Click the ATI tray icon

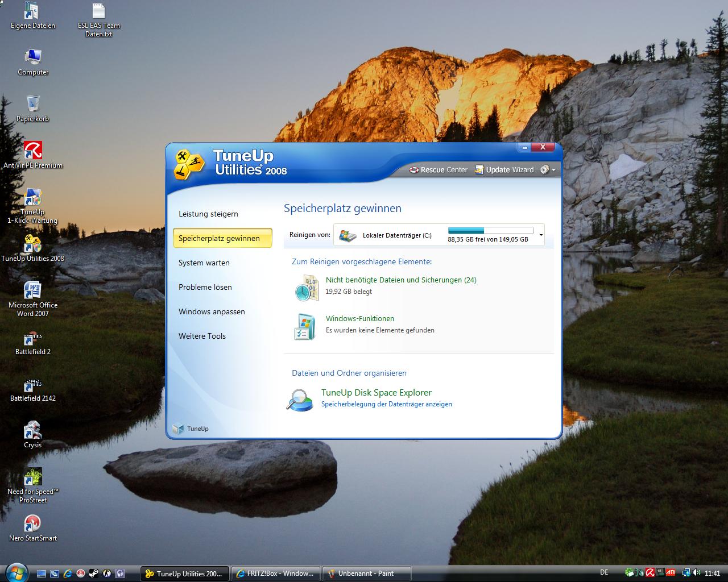[671, 573]
